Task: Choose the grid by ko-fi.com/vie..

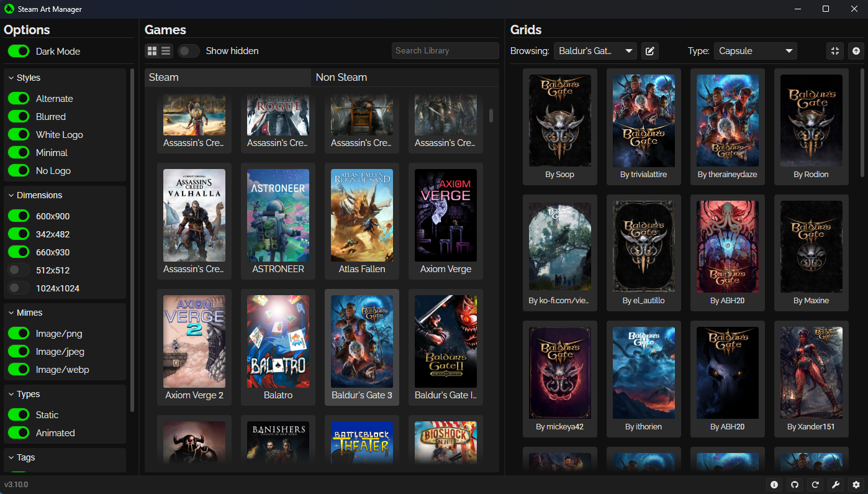Action: point(560,253)
